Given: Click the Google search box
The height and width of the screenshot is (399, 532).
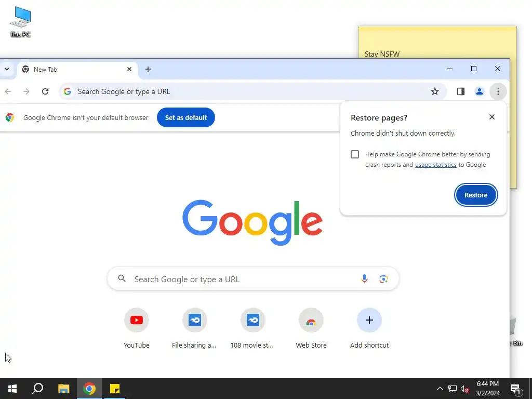Looking at the screenshot, I should coord(253,279).
